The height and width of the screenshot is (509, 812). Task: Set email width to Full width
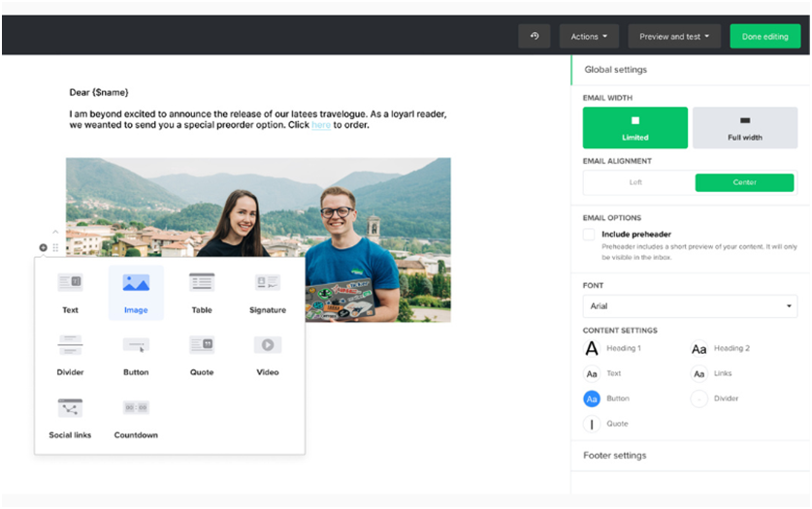click(x=744, y=127)
